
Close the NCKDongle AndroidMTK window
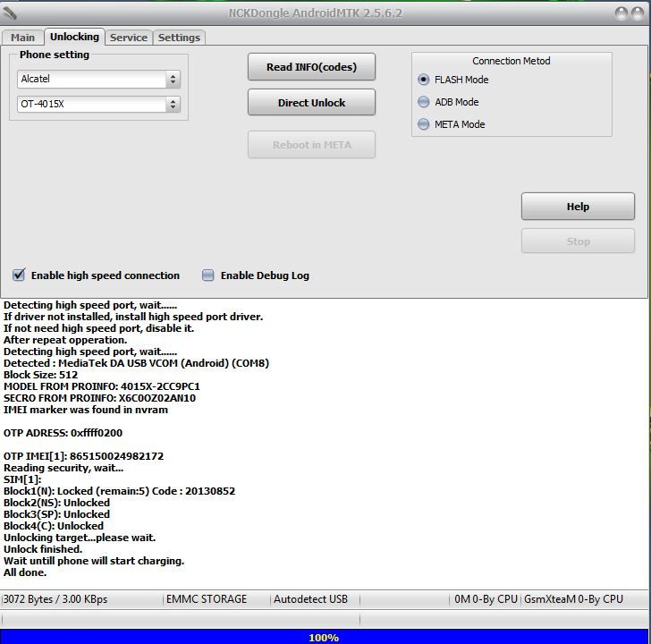[x=638, y=13]
